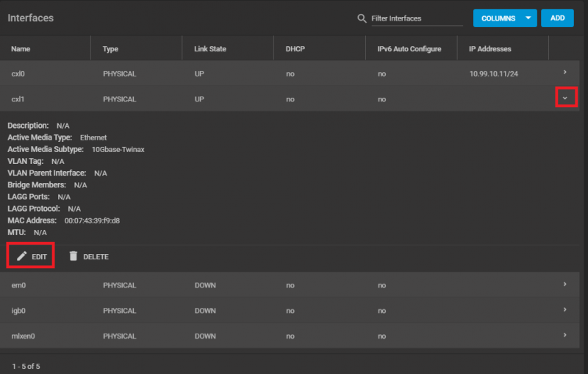The width and height of the screenshot is (588, 374).
Task: Sort by the DHCP column header
Action: click(295, 49)
